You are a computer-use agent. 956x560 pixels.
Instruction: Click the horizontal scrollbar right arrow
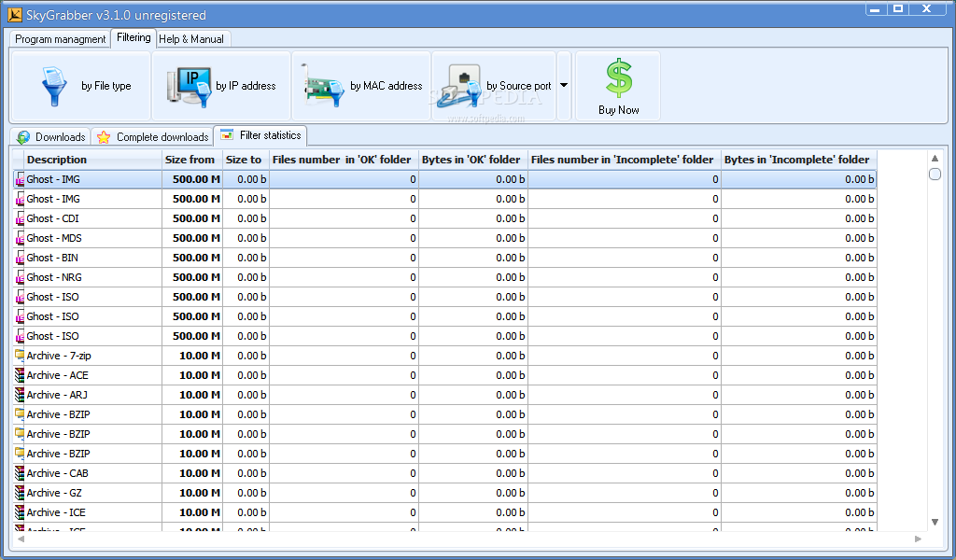coord(919,539)
